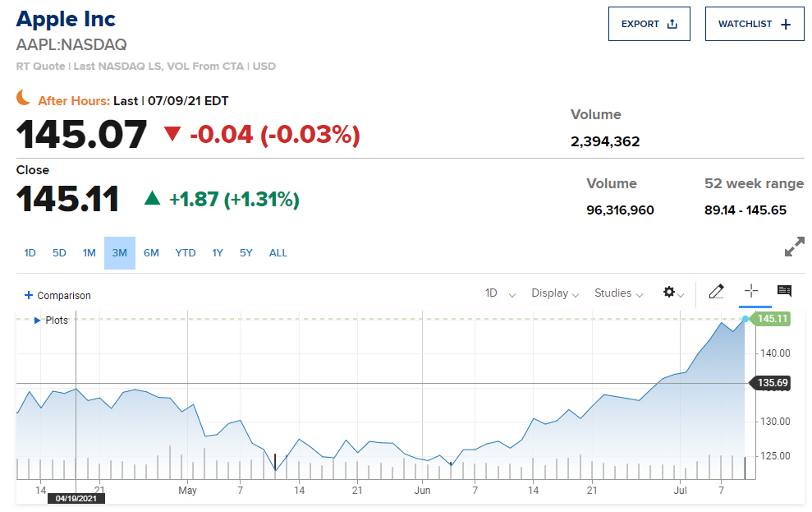Viewport: 812px width, 512px height.
Task: Open the 1D interval dropdown
Action: point(500,293)
